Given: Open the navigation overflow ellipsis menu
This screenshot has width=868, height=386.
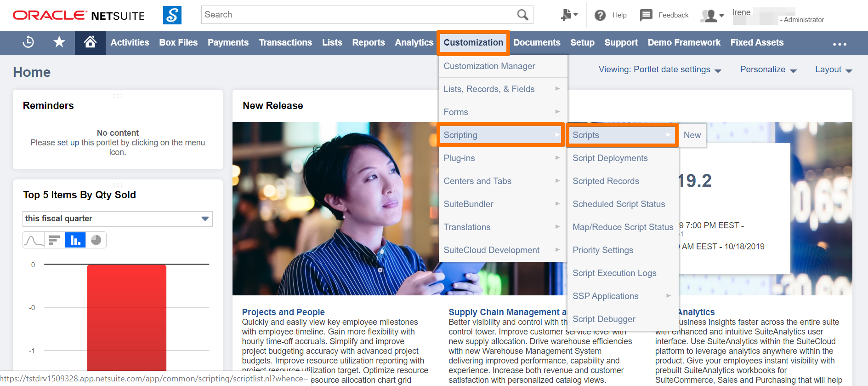Looking at the screenshot, I should click(840, 44).
